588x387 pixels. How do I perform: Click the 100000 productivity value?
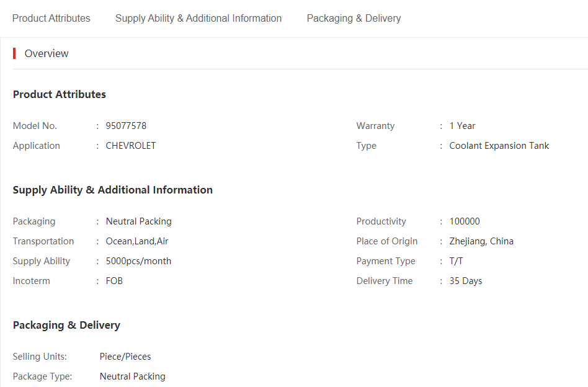(x=464, y=221)
